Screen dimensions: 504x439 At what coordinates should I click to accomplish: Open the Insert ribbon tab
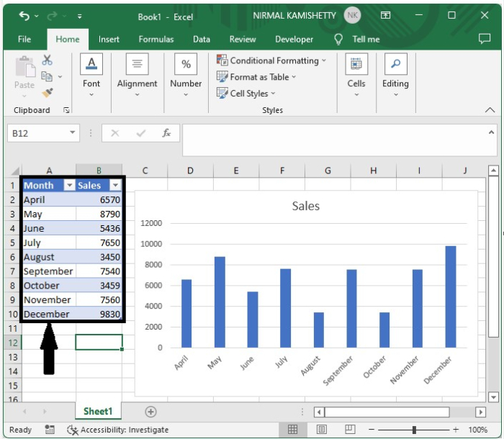pyautogui.click(x=109, y=40)
